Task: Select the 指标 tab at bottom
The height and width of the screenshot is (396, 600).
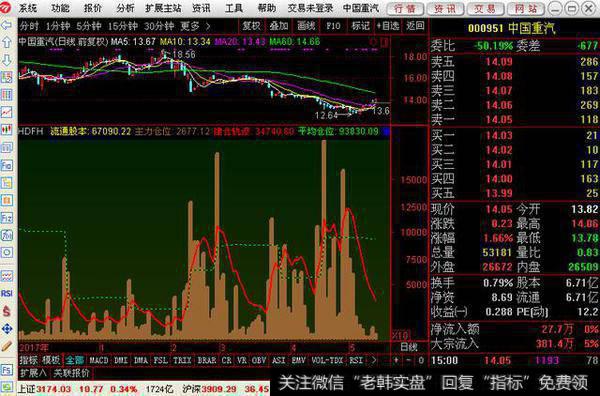Action: tap(29, 360)
